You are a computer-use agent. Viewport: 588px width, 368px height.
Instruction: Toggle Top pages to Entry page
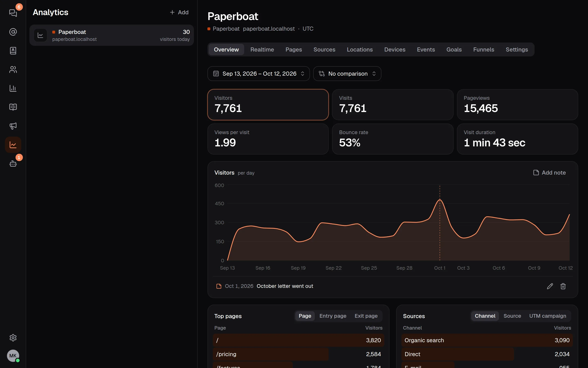coord(333,316)
